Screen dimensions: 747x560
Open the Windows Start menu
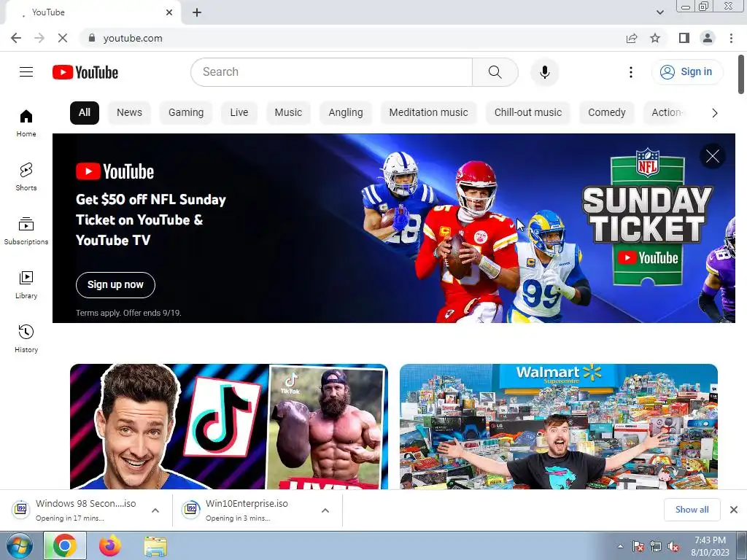point(20,545)
